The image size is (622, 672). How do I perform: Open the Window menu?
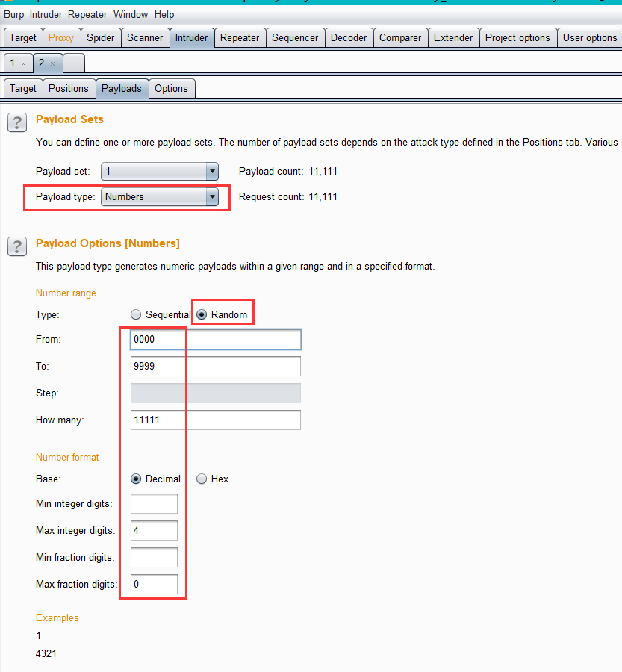tap(131, 15)
